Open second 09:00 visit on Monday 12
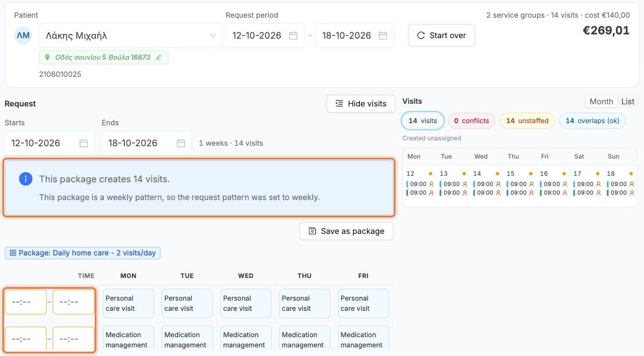The image size is (644, 356). (420, 193)
